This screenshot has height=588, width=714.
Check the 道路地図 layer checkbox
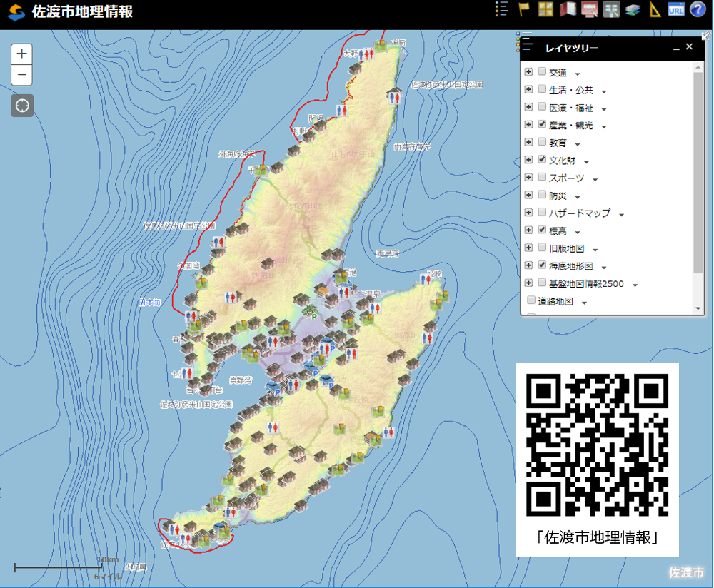530,301
